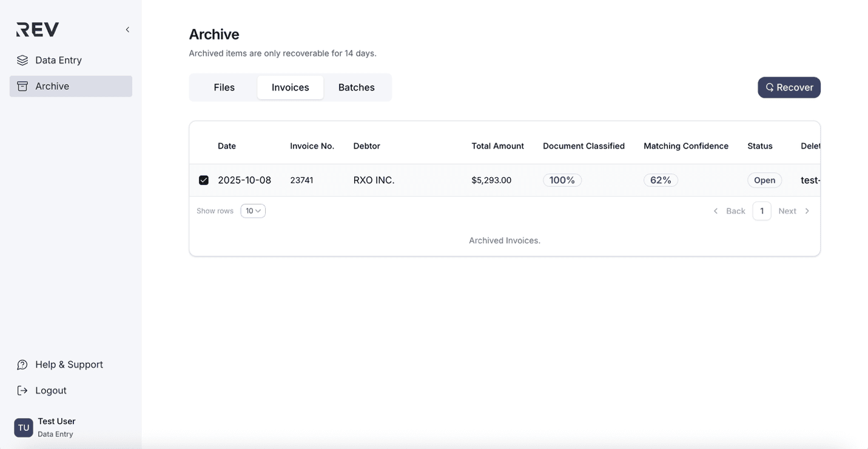Click the Open status badge

pos(764,180)
